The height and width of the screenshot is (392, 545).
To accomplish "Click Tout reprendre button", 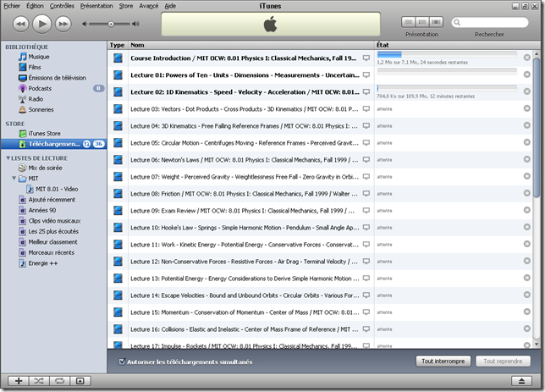I will 503,362.
